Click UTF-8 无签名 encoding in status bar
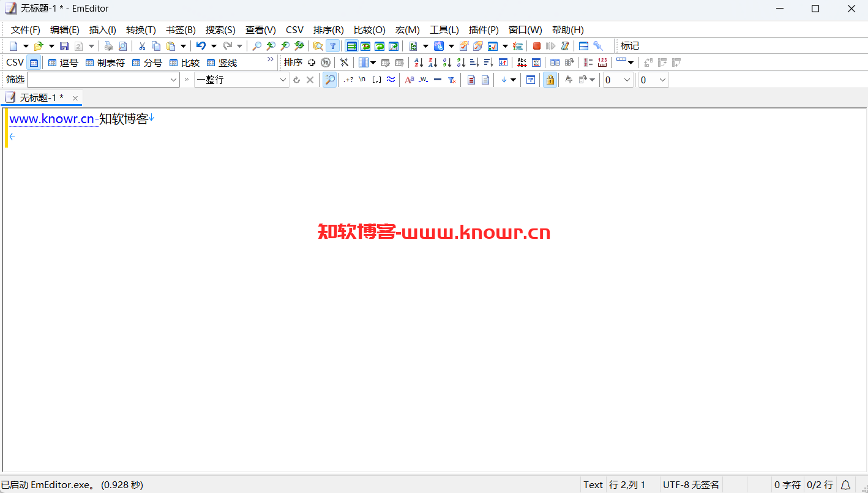Screen dimensions: 868x493 (691, 484)
